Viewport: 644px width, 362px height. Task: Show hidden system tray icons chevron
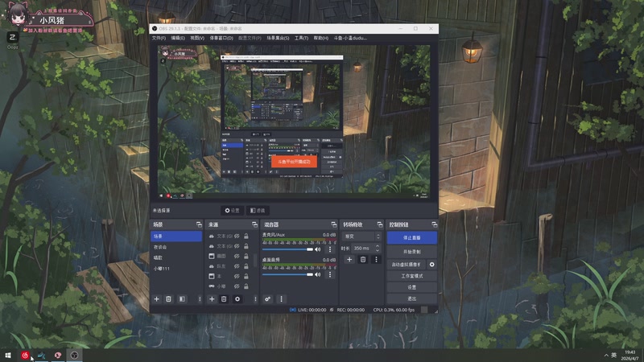tap(606, 356)
